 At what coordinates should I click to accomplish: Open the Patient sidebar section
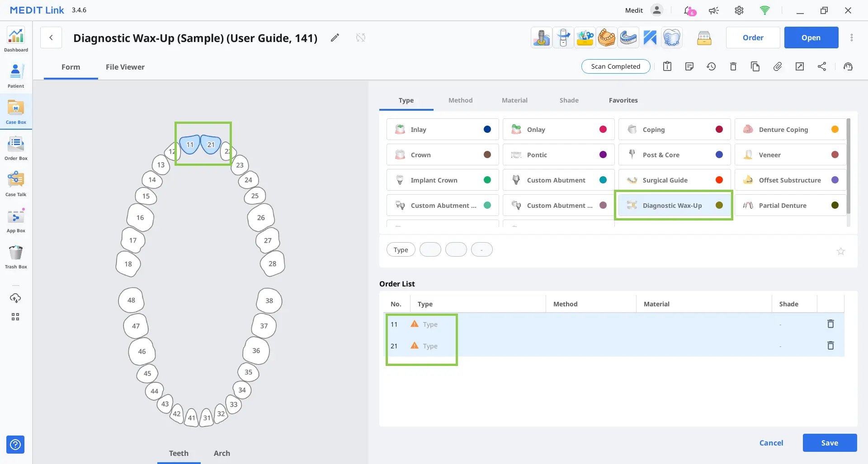tap(16, 76)
